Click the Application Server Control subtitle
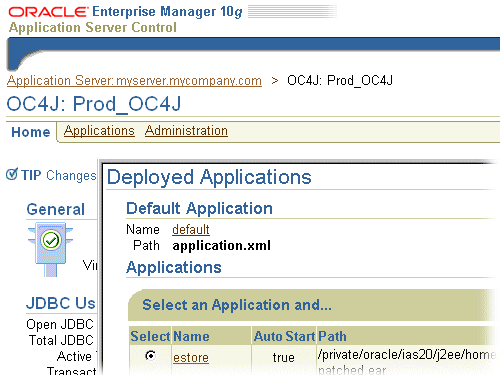This screenshot has width=500, height=375. click(93, 28)
